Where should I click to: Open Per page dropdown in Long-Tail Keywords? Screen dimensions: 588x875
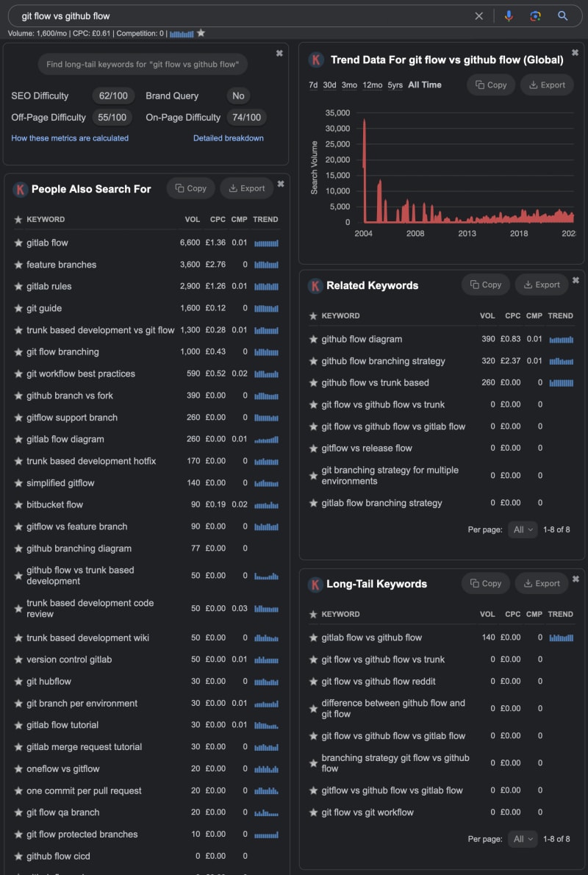tap(523, 839)
